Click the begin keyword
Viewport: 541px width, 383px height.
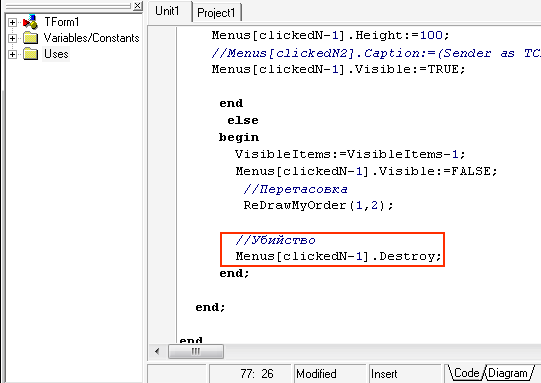pos(238,137)
